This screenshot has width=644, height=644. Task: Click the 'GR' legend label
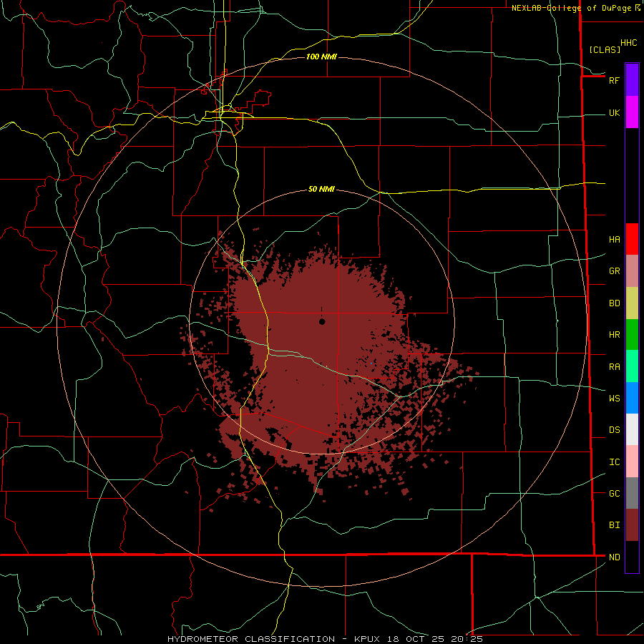click(x=614, y=271)
